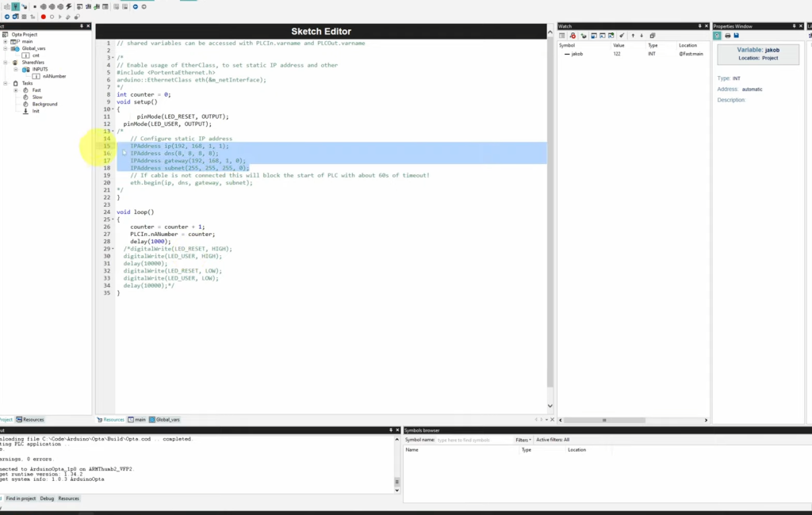Click the highlighted plug connect icon
812x515 pixels.
(16, 6)
